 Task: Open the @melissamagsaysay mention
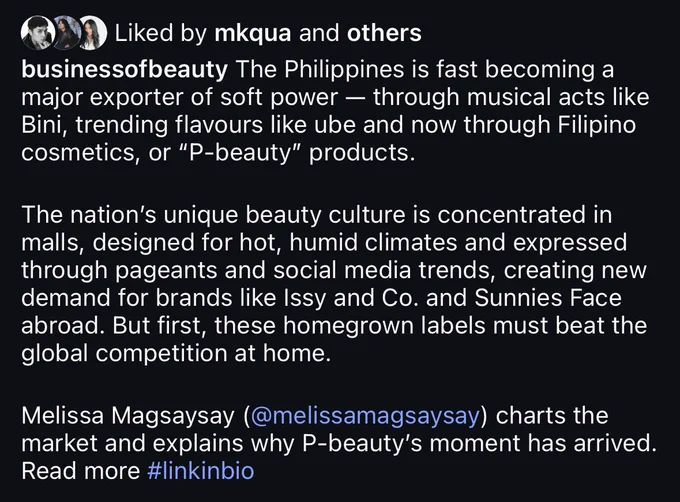click(365, 415)
